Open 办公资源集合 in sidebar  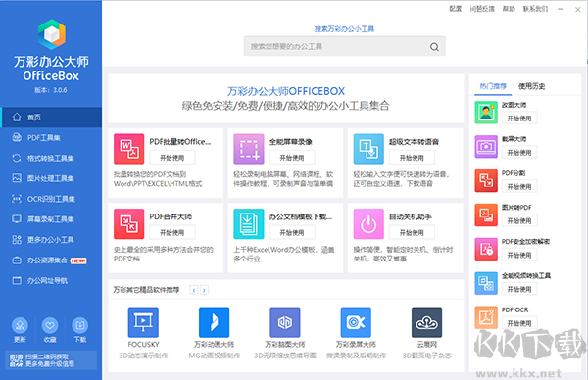[x=51, y=261]
